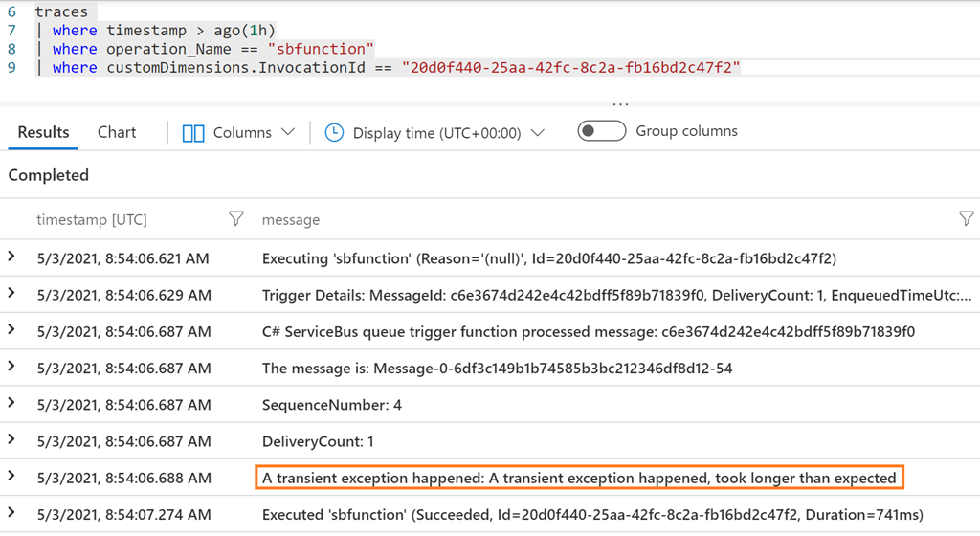
Task: Sort by message column header
Action: pos(291,220)
